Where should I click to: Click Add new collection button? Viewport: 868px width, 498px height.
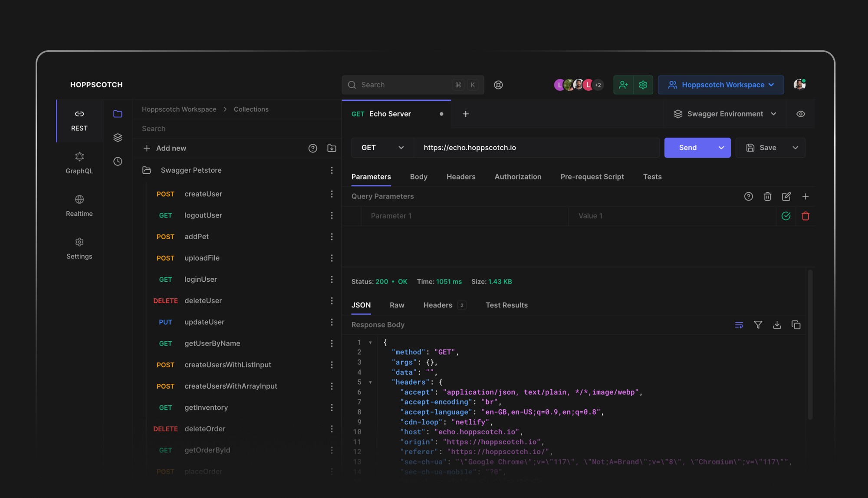(x=164, y=148)
